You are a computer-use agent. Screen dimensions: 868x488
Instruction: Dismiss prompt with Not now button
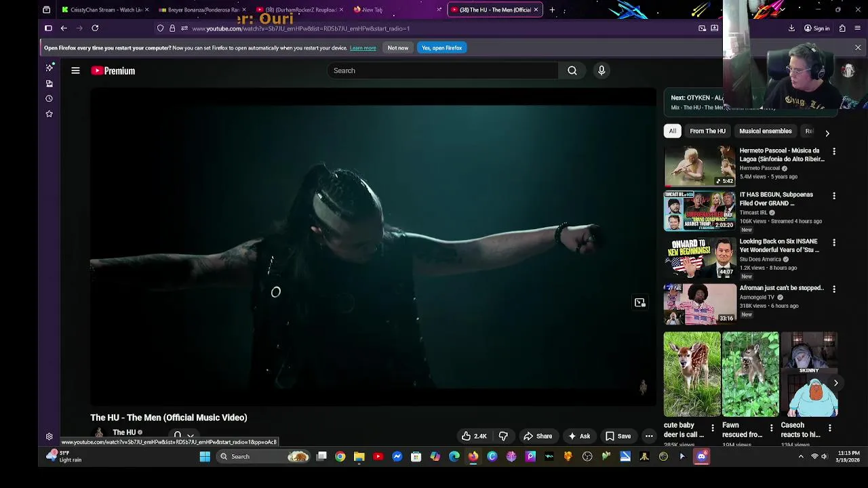click(398, 48)
